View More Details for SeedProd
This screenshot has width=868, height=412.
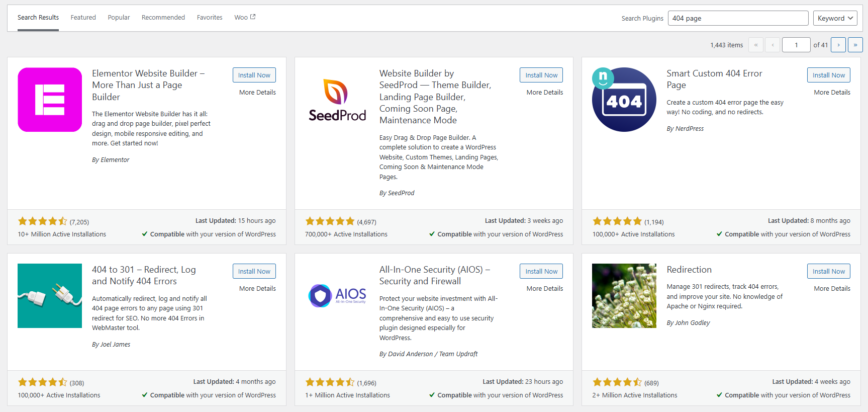pyautogui.click(x=545, y=93)
